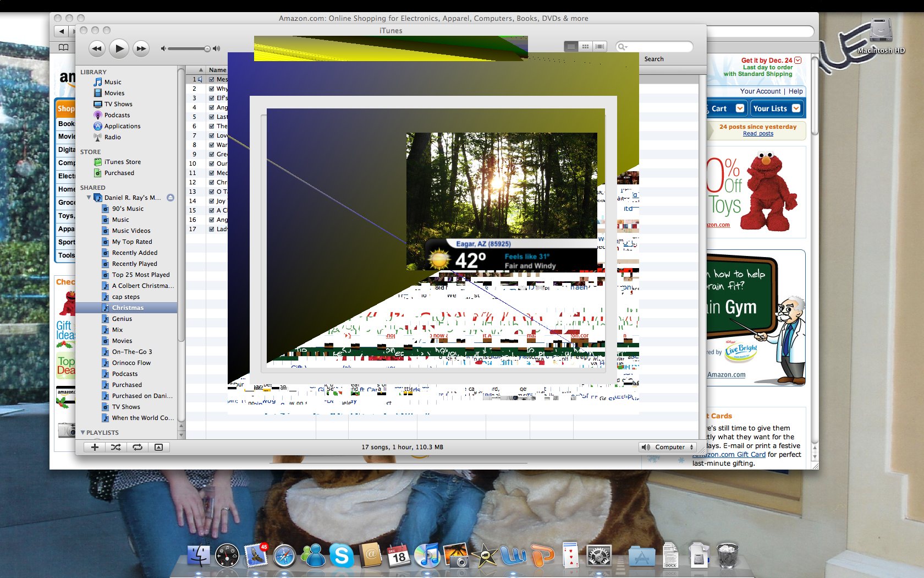This screenshot has height=578, width=924.
Task: Open Your Account link on Amazon
Action: click(x=760, y=91)
